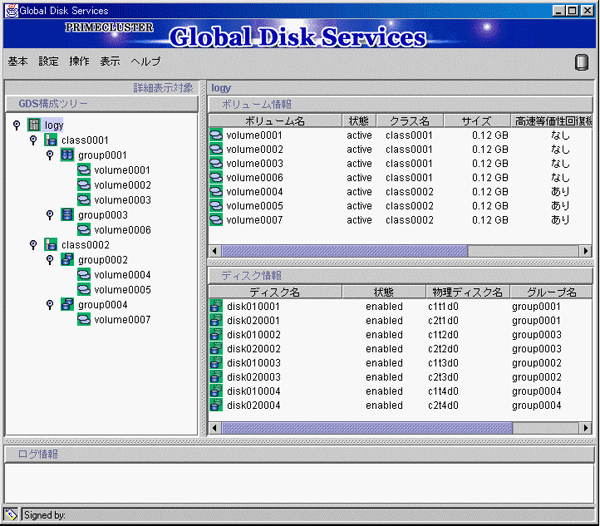Click the グループ名 column header

(551, 292)
